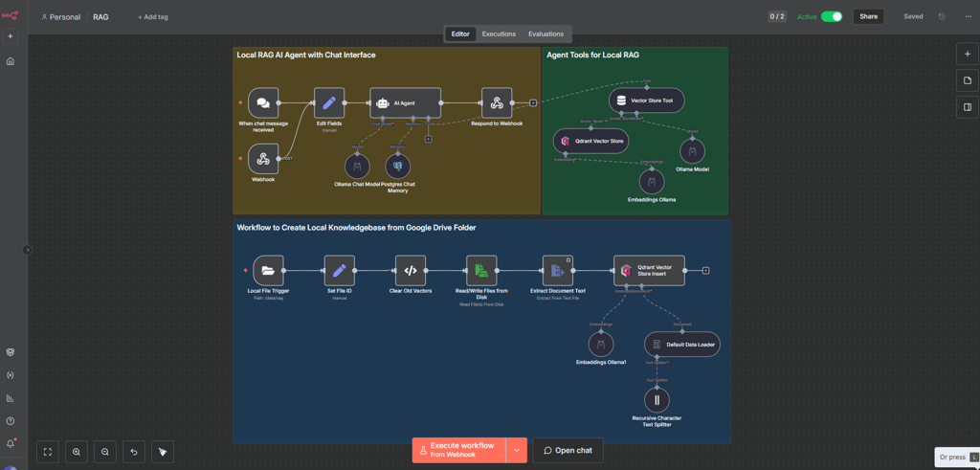Select the Vector Store Tool node

click(x=646, y=100)
